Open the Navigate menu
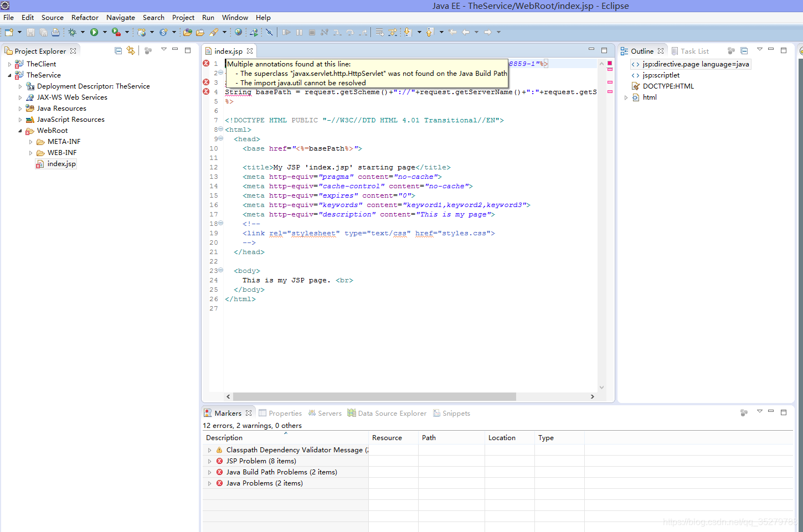Viewport: 803px width, 532px height. coord(120,17)
